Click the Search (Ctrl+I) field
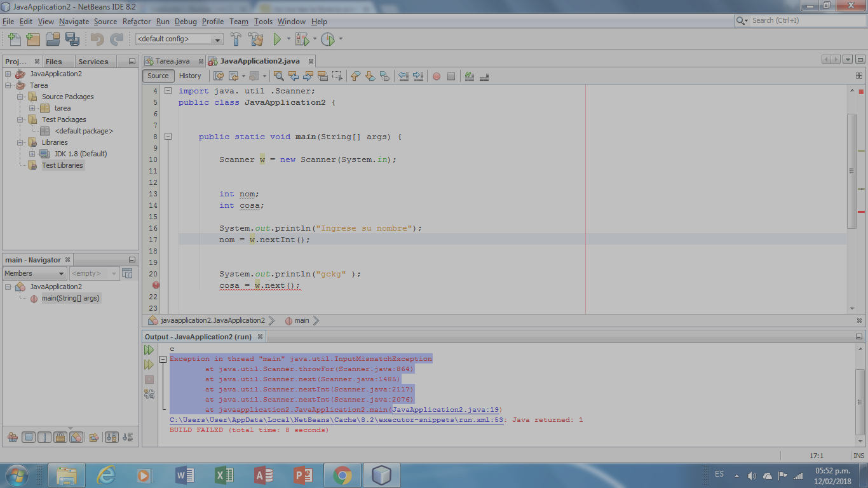 click(799, 20)
